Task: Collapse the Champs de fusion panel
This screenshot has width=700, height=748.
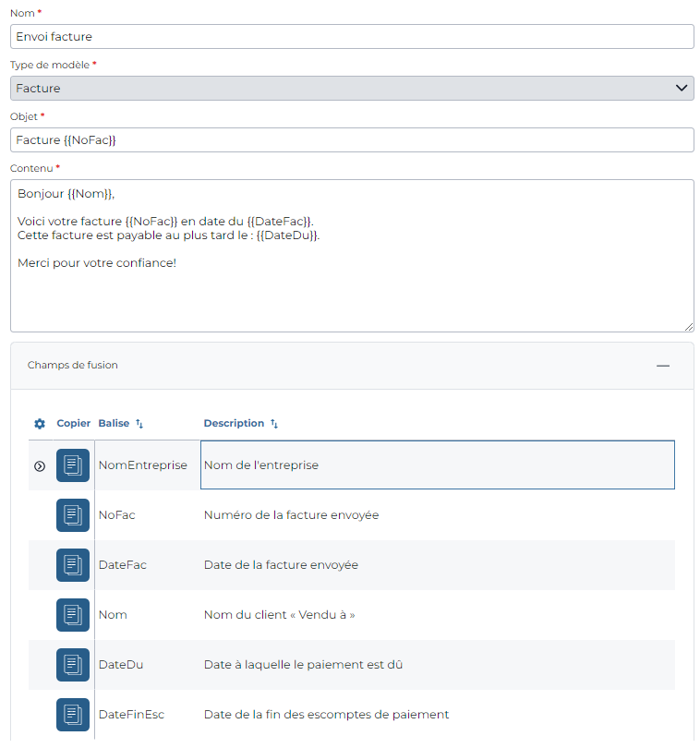Action: (x=663, y=366)
